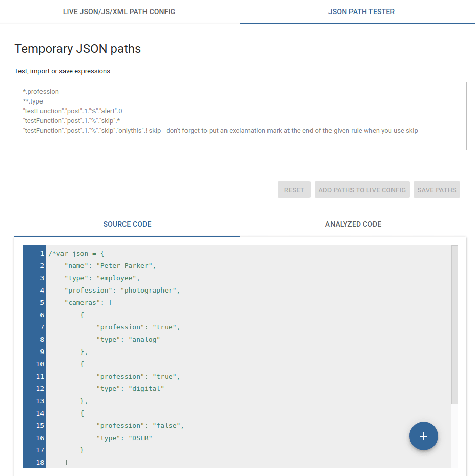475x476 pixels.
Task: Click line number 10 in the code gutter
Action: [39, 364]
